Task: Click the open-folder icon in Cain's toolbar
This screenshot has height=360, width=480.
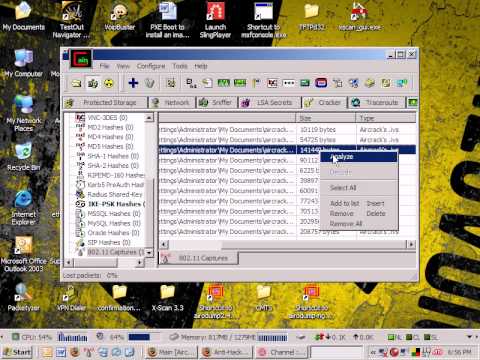Action: tap(77, 83)
